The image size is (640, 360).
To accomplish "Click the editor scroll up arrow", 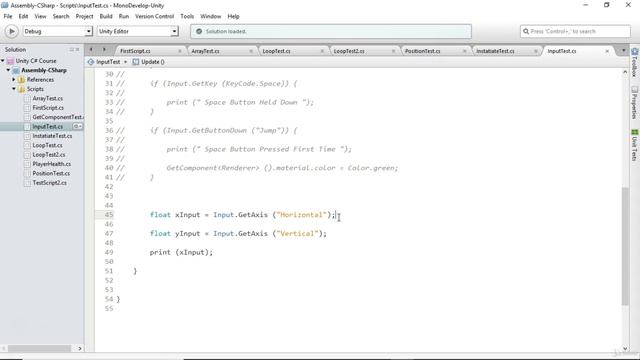I will coord(625,72).
